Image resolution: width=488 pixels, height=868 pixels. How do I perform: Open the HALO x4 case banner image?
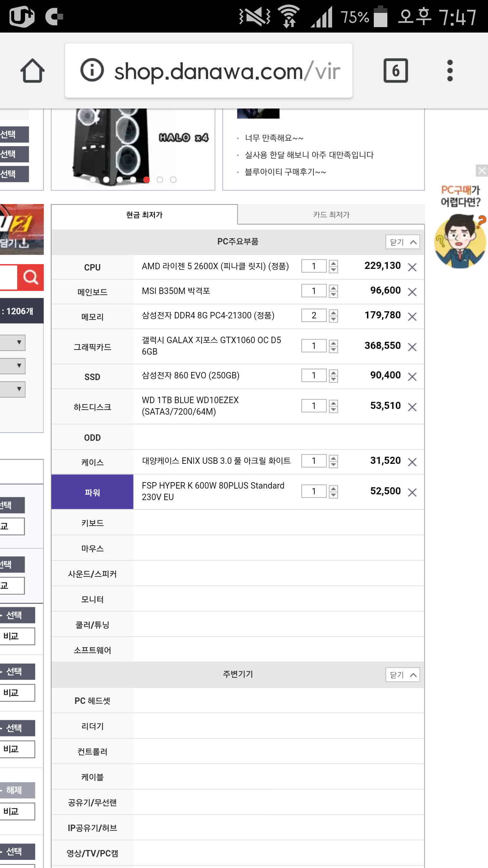133,149
